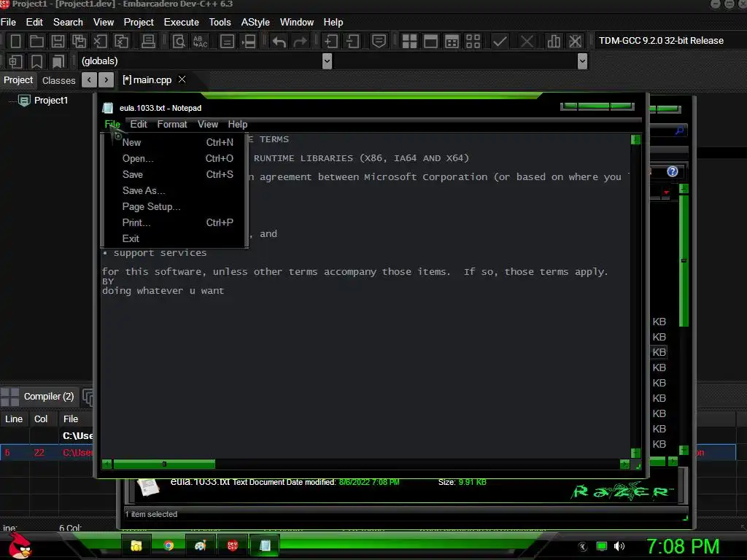747x560 pixels.
Task: Click the Profile analysis chart icon
Action: (x=554, y=41)
